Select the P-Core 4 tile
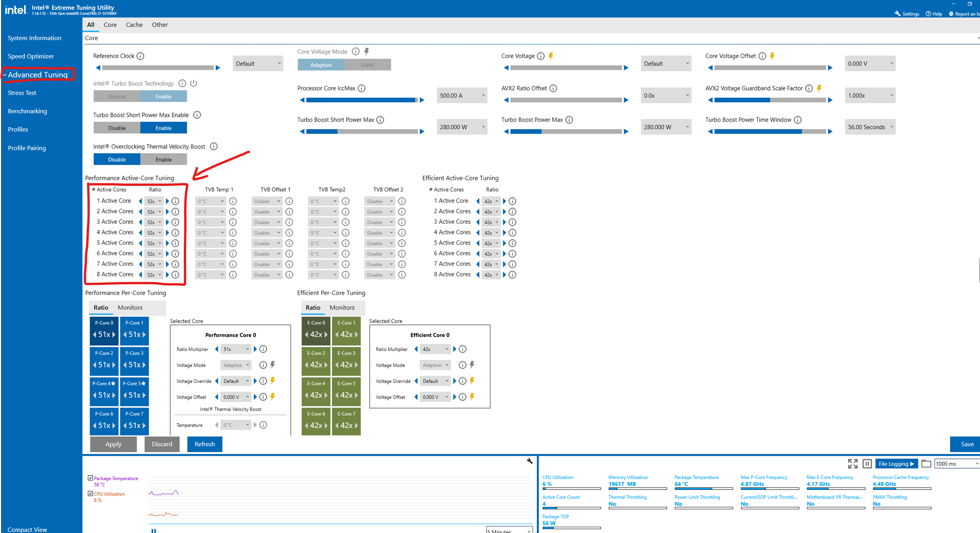This screenshot has width=980, height=533. coord(104,391)
